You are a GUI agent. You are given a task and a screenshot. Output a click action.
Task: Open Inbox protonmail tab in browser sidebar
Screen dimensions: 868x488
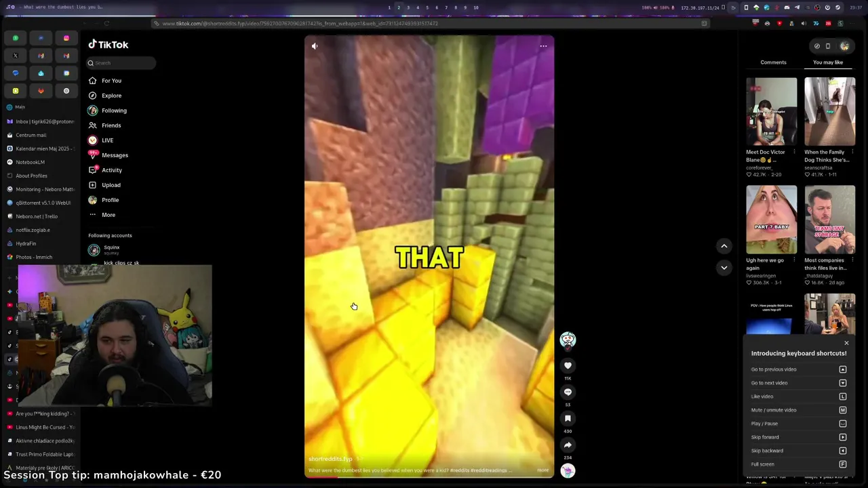[x=41, y=121]
